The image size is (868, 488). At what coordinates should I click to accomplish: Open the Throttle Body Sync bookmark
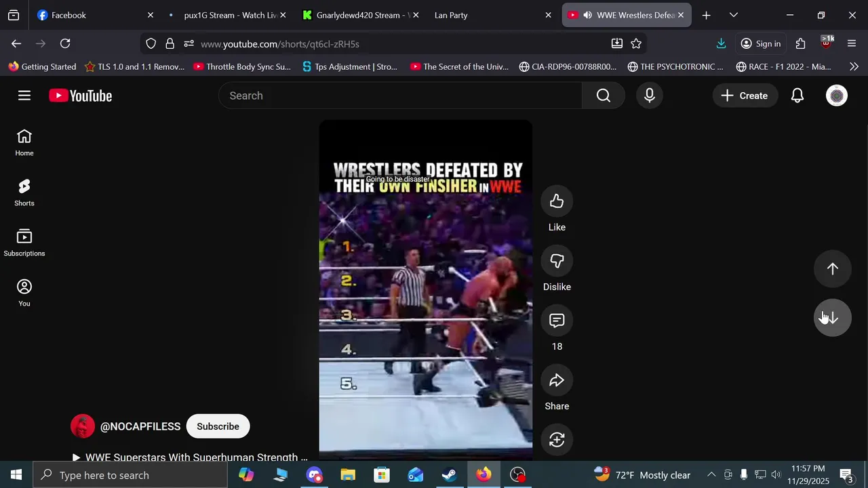tap(242, 66)
